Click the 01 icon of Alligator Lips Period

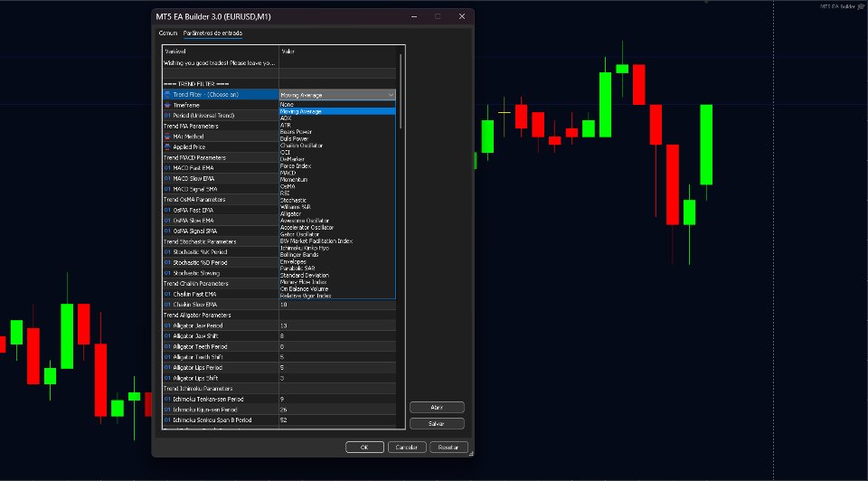(x=167, y=367)
